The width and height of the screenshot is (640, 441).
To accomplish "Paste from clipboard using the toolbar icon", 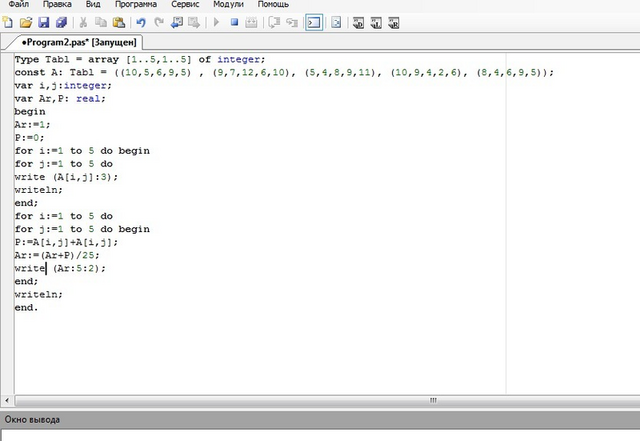I will pos(119,22).
